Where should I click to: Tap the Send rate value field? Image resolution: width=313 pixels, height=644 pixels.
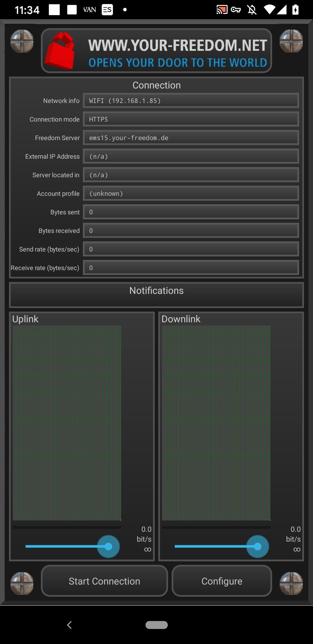[191, 249]
